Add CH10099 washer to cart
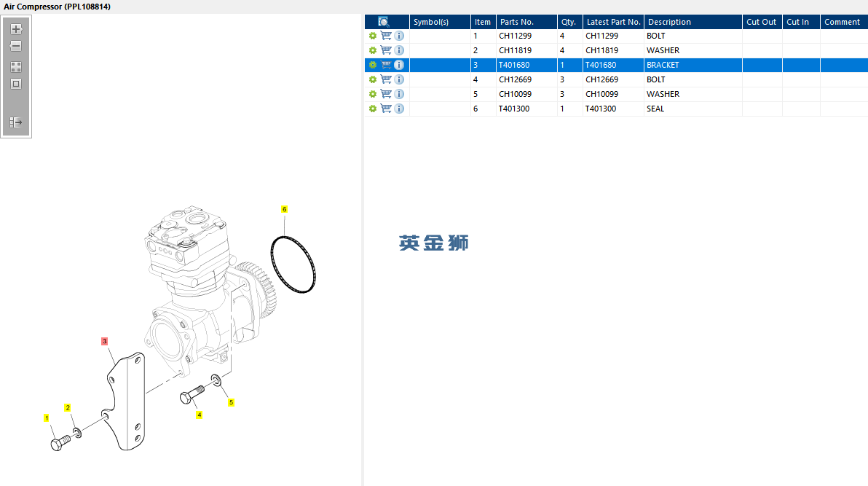Viewport: 868px width, 486px height. (x=386, y=94)
